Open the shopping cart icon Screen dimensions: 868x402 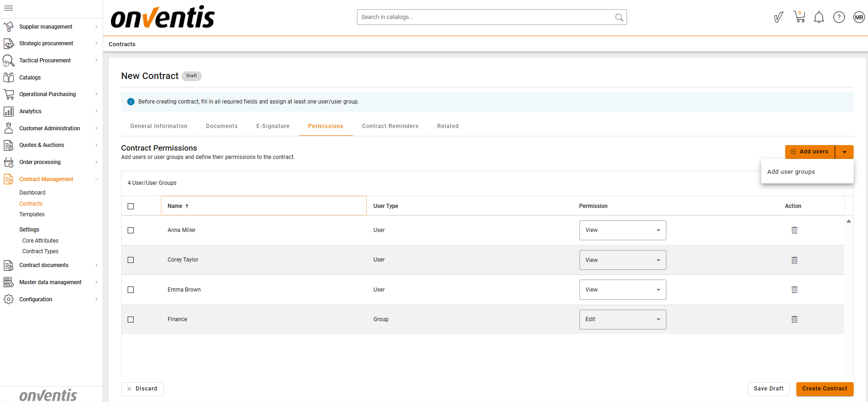tap(799, 17)
